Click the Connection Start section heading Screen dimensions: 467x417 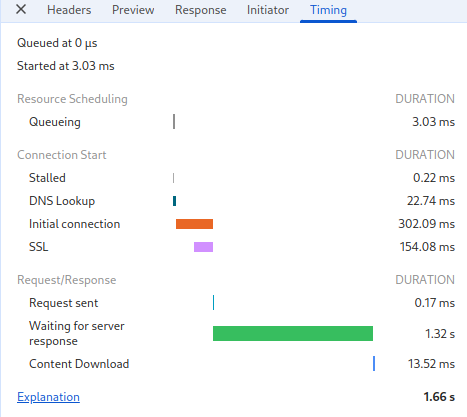pyautogui.click(x=62, y=155)
